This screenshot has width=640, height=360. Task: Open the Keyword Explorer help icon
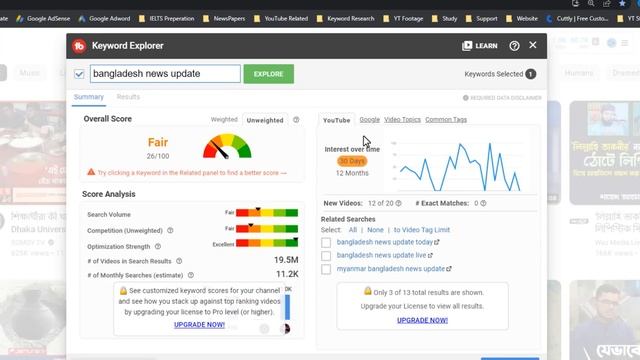514,46
